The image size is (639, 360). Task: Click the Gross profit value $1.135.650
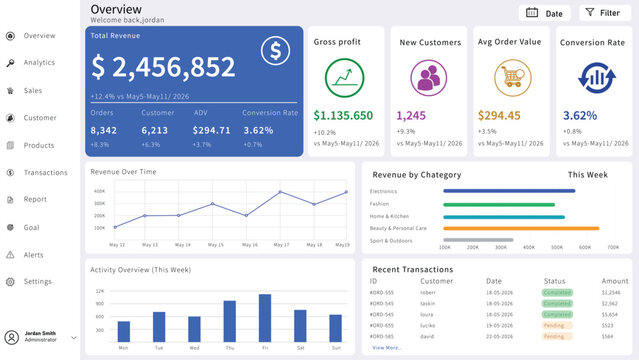click(343, 116)
